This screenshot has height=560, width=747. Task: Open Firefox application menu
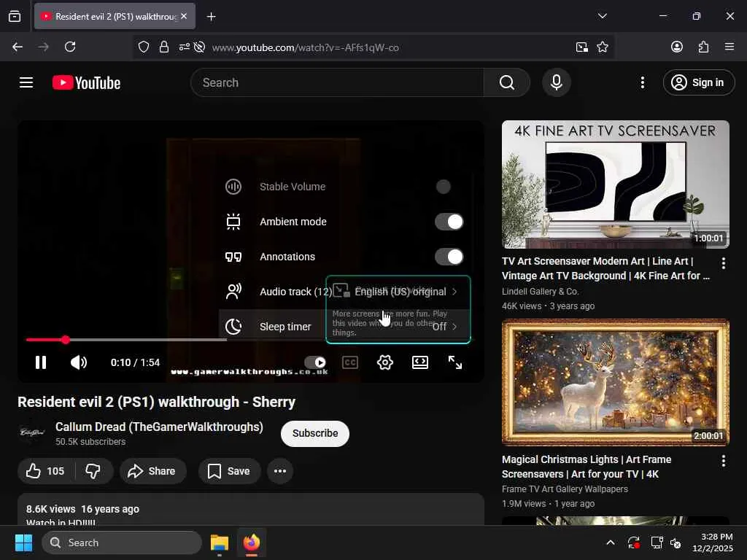coord(729,47)
